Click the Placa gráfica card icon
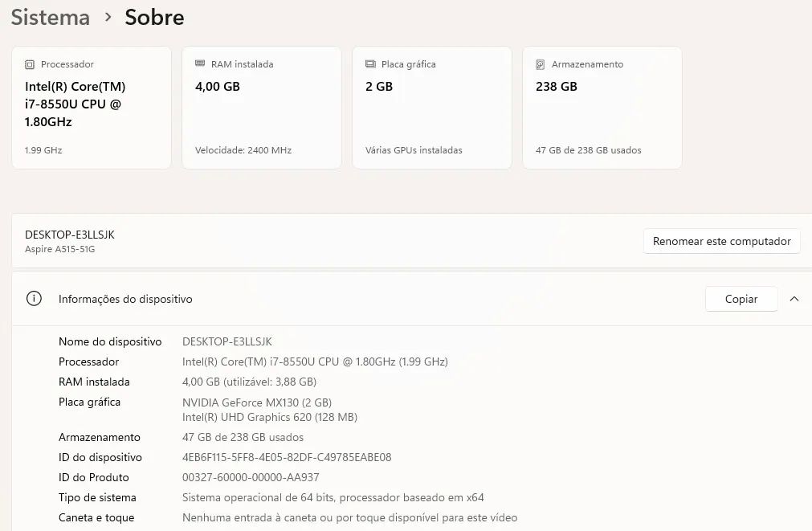The height and width of the screenshot is (531, 812). pos(370,63)
